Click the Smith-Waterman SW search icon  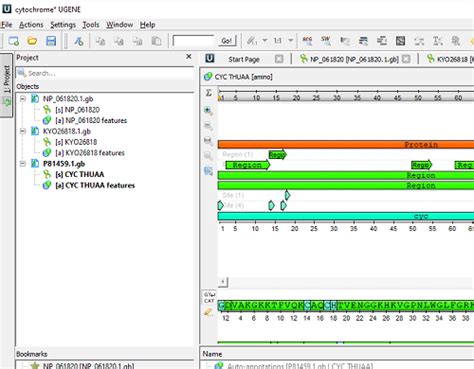pos(326,41)
